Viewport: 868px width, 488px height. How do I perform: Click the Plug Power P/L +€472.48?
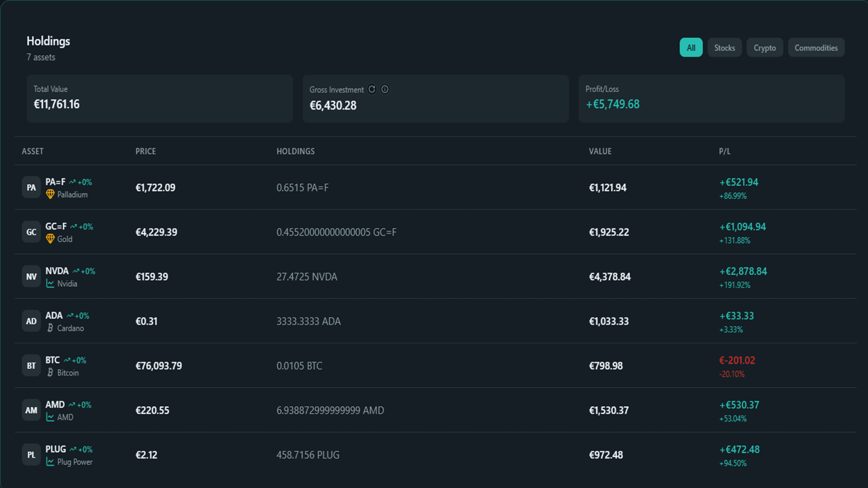tap(739, 450)
